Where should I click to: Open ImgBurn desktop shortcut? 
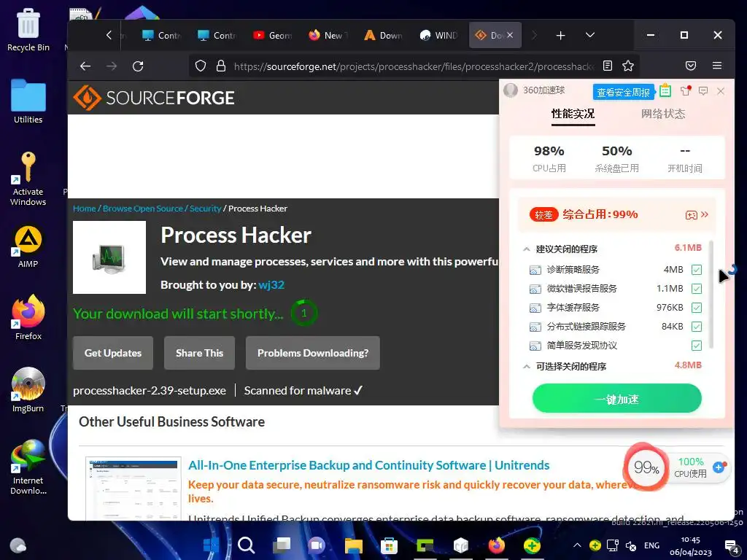(x=28, y=390)
